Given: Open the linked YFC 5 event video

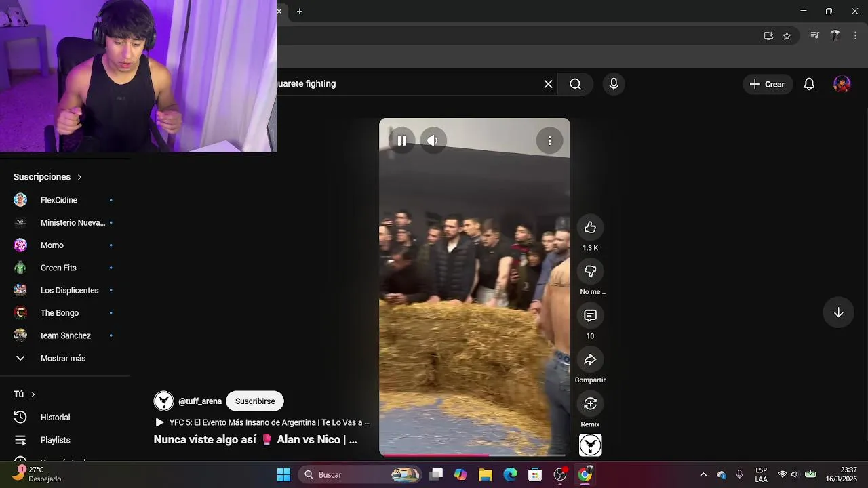Looking at the screenshot, I should pos(263,422).
